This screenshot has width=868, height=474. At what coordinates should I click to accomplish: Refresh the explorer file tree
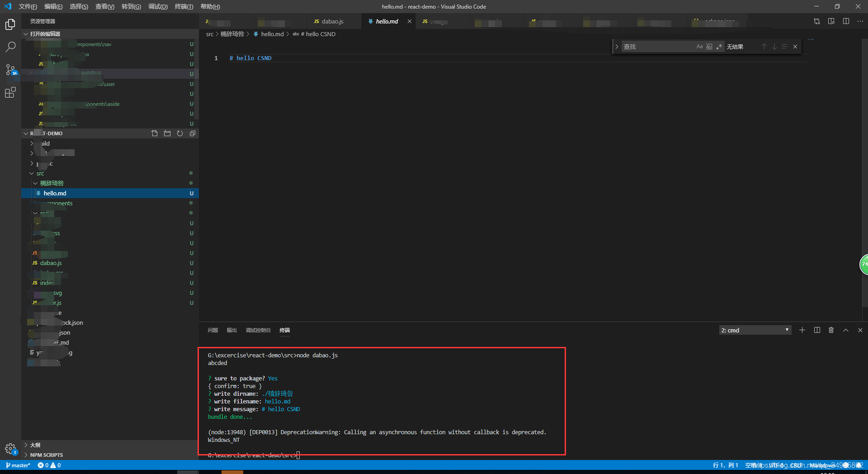coord(180,133)
